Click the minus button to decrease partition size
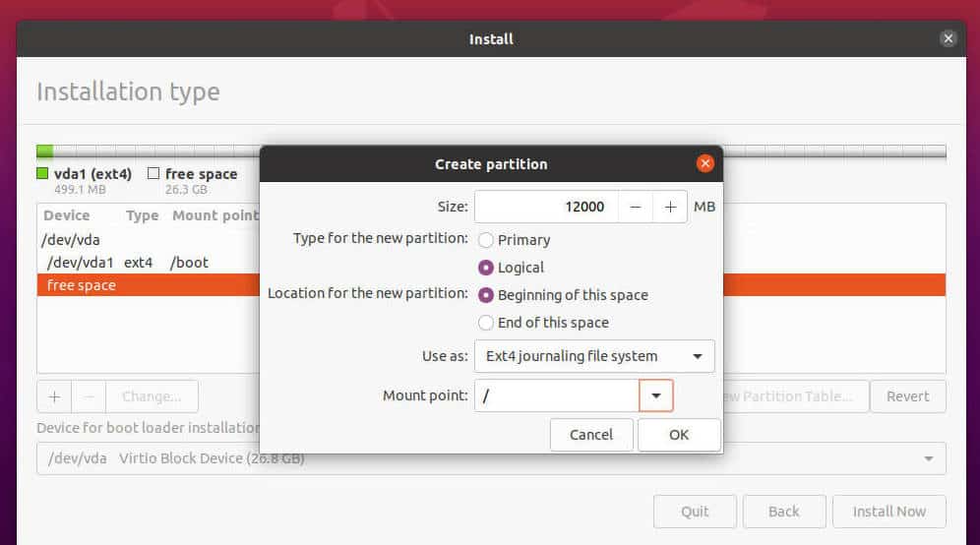The width and height of the screenshot is (980, 545). [x=636, y=208]
